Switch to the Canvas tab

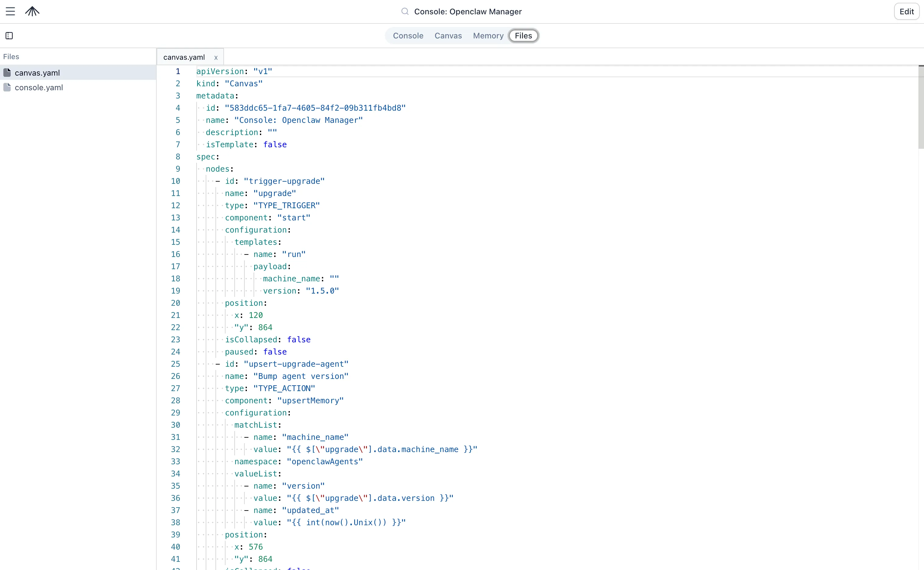click(448, 36)
